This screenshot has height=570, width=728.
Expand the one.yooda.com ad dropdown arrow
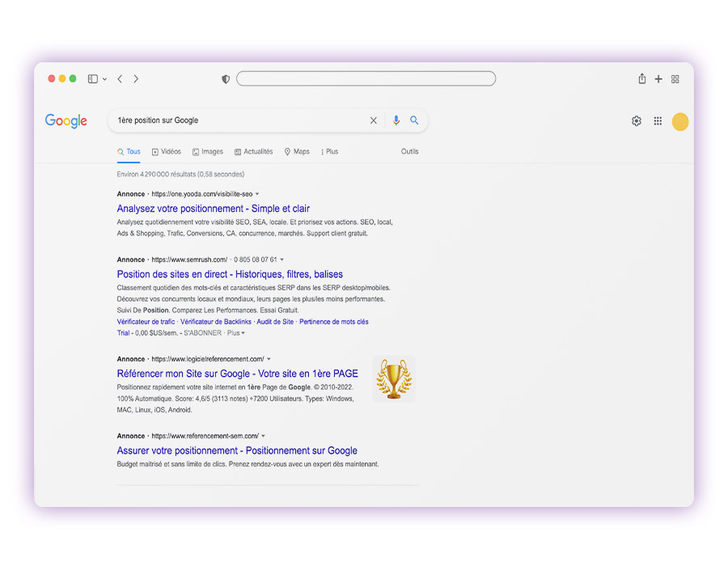pos(257,194)
